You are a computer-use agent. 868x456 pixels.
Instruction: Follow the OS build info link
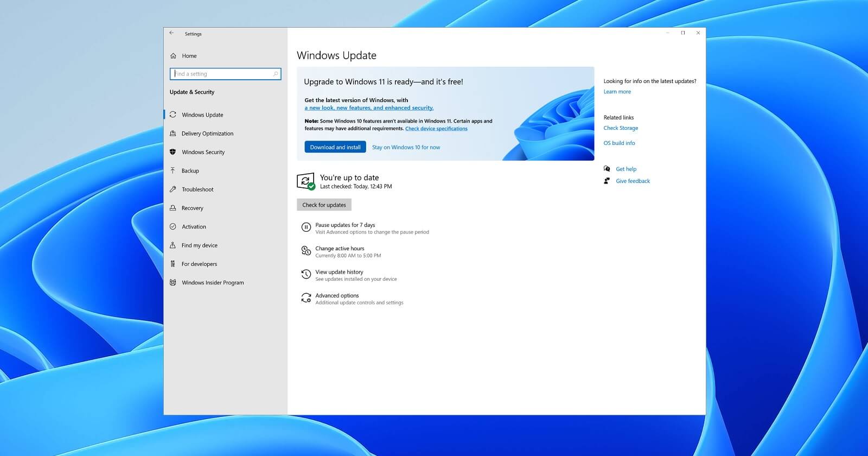coord(619,143)
